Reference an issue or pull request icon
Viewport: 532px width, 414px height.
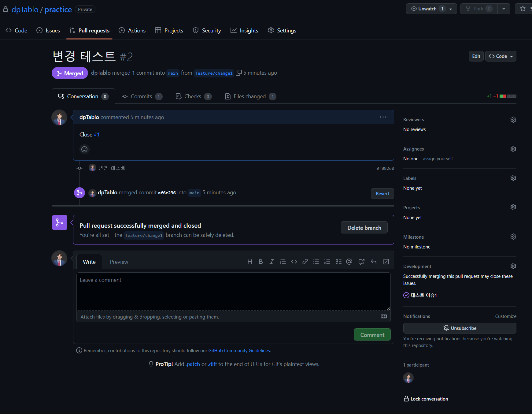tap(361, 262)
